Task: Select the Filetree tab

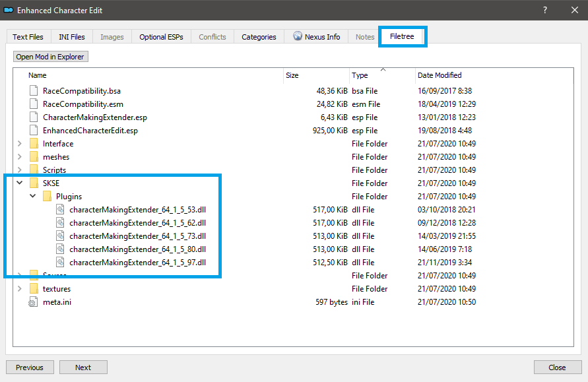Action: point(402,36)
